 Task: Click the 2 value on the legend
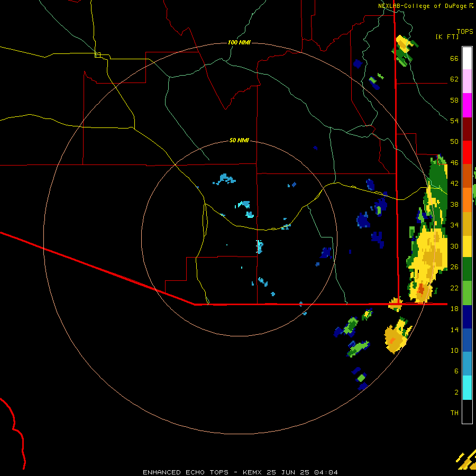456,392
